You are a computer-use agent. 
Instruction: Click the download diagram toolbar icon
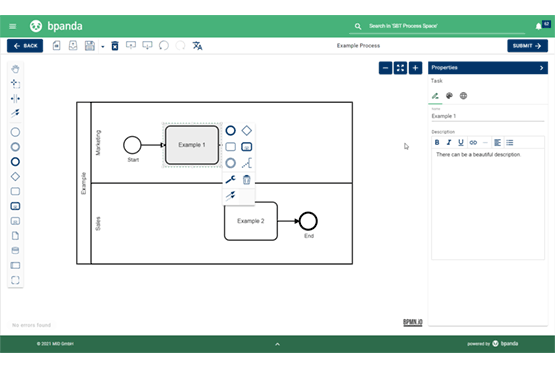click(x=147, y=45)
